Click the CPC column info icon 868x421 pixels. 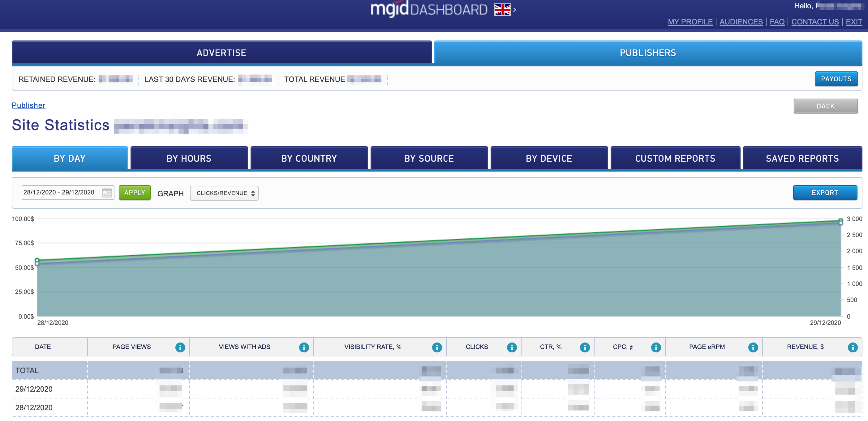pyautogui.click(x=656, y=347)
